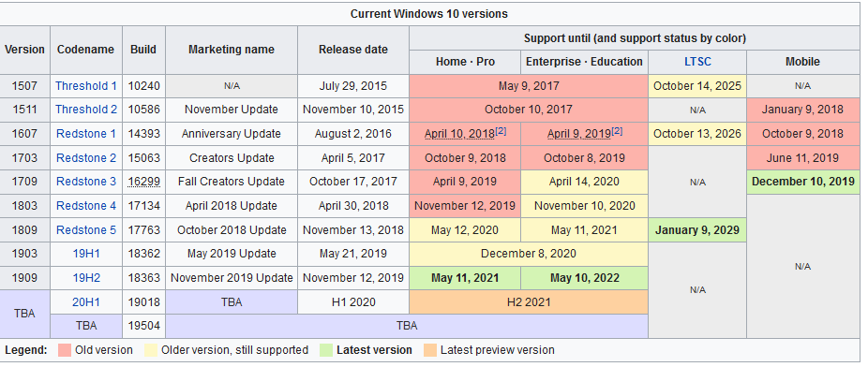868x367 pixels.
Task: Select the January 9, 2029 LTSC cell
Action: (x=697, y=230)
